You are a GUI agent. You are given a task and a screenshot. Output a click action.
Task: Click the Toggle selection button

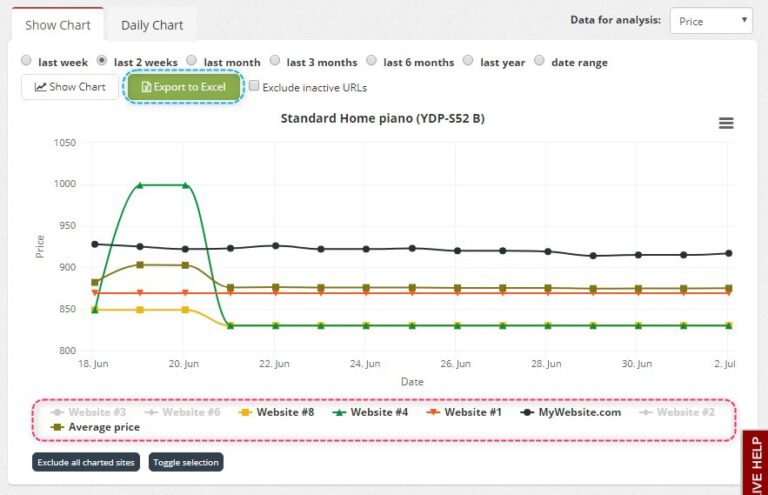pyautogui.click(x=186, y=462)
